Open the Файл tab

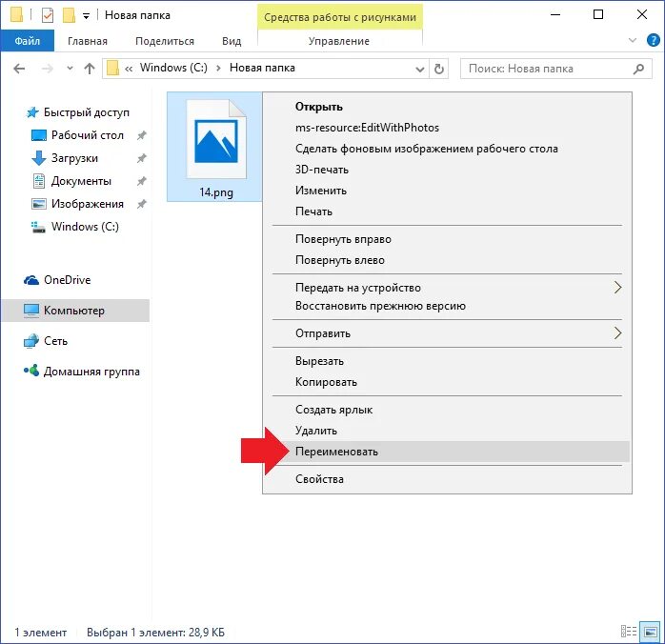pyautogui.click(x=27, y=41)
